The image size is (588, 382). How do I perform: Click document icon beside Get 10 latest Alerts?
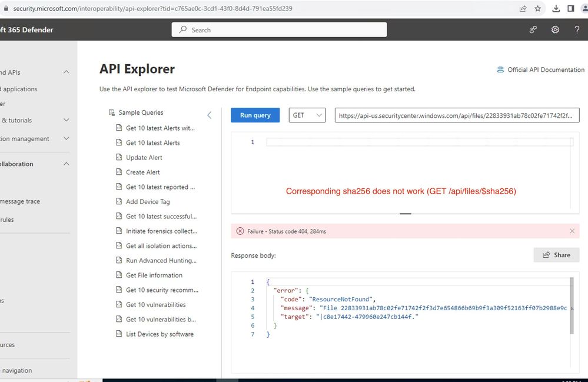119,142
